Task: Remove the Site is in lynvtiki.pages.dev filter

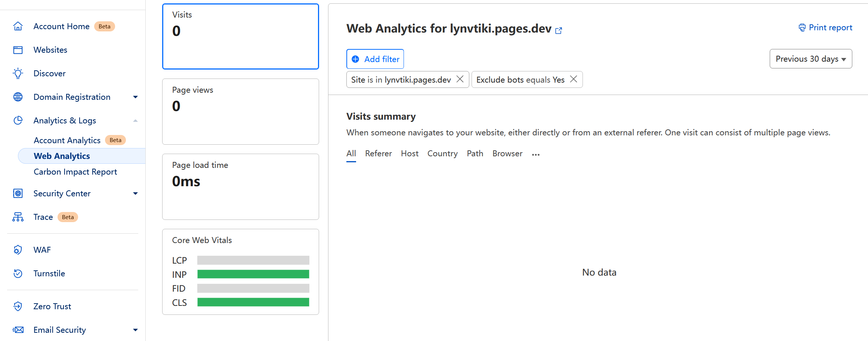Action: [460, 79]
